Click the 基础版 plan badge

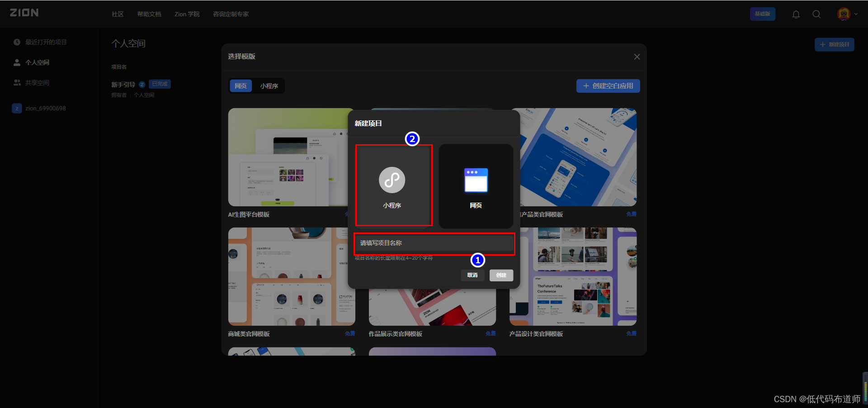click(763, 14)
